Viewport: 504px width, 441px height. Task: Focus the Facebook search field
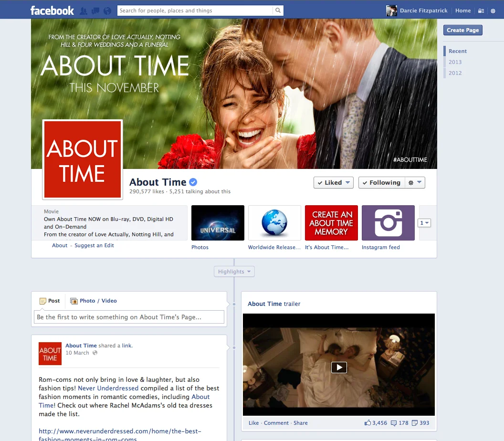[195, 10]
